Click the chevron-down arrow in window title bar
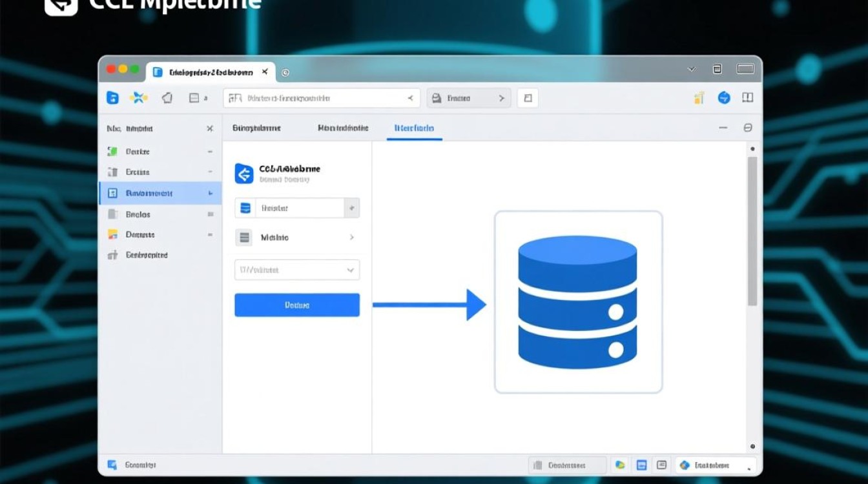The width and height of the screenshot is (868, 484). tap(691, 69)
